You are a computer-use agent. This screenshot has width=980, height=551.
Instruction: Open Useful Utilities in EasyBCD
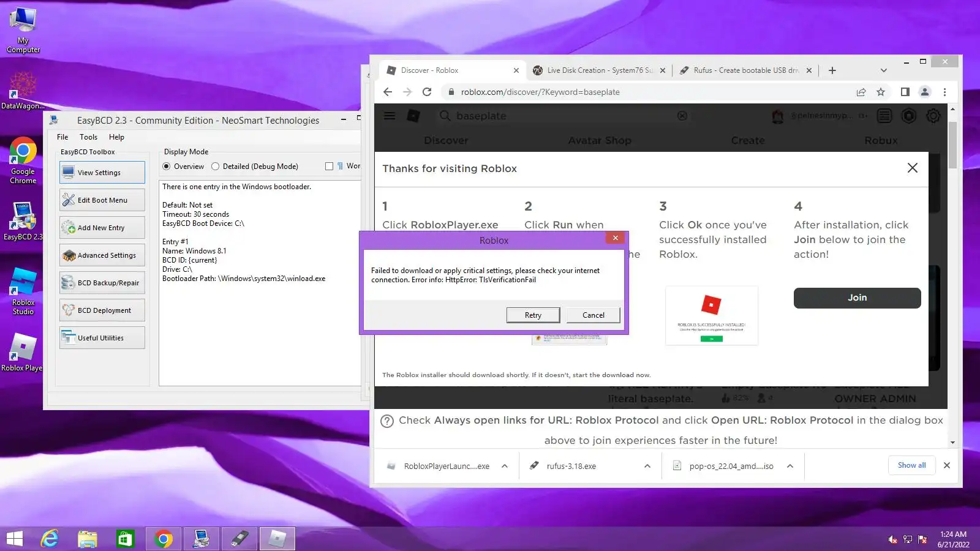pyautogui.click(x=102, y=338)
